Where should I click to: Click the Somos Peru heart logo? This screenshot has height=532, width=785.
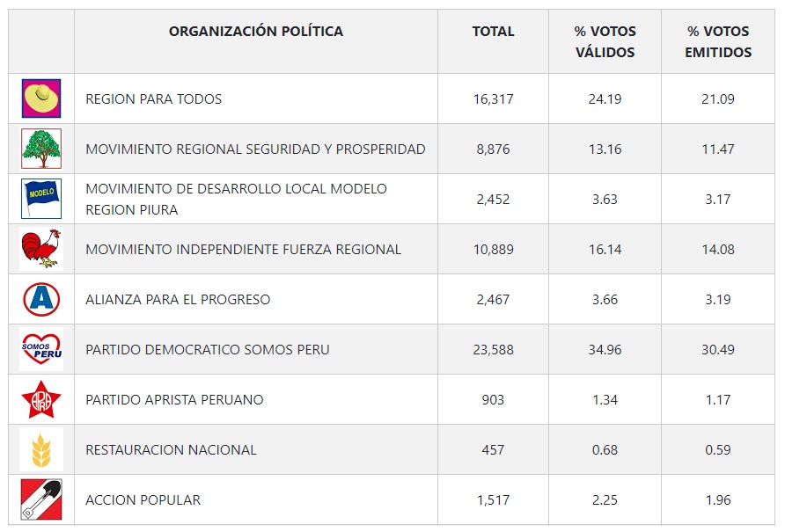coord(41,349)
